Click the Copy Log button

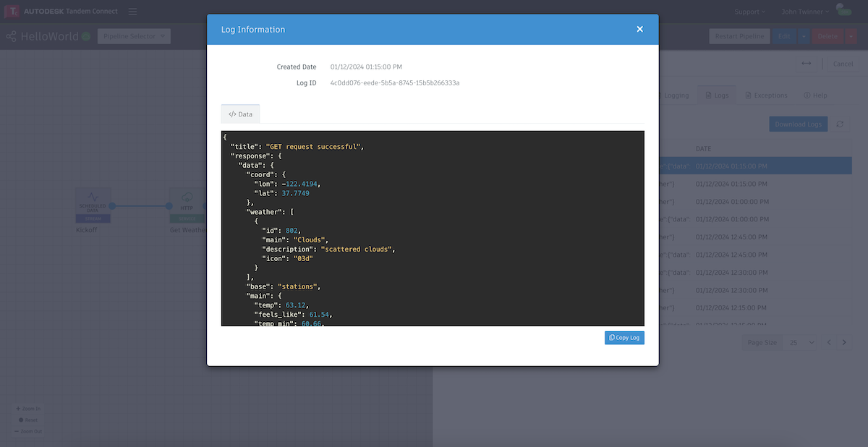tap(624, 338)
